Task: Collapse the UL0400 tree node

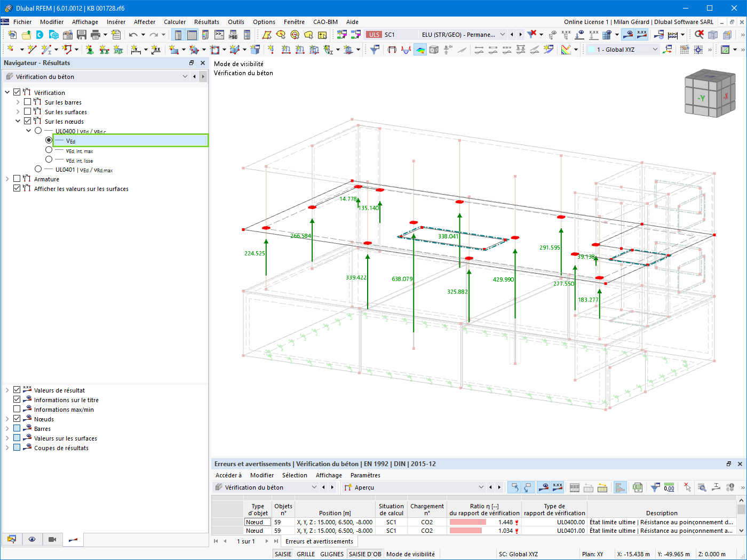Action: tap(29, 131)
